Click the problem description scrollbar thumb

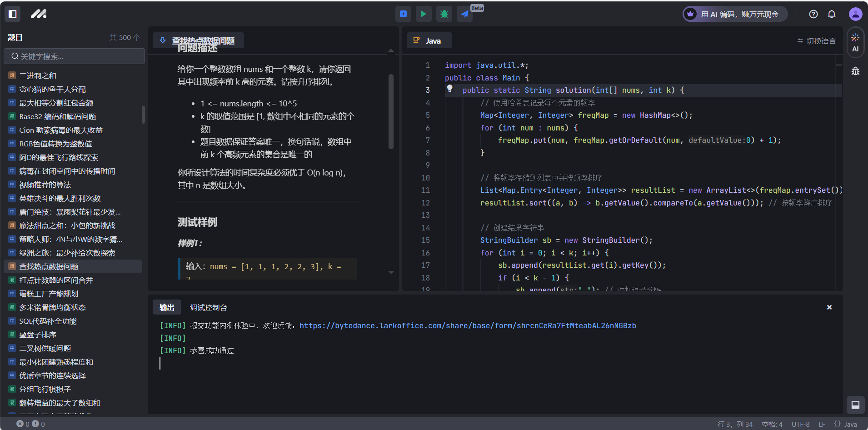(391, 111)
